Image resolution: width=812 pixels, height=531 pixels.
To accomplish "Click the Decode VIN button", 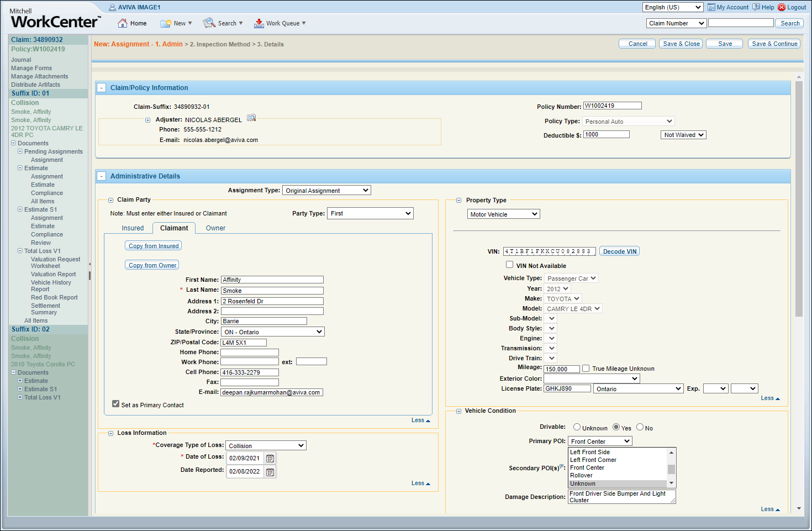I will 619,251.
